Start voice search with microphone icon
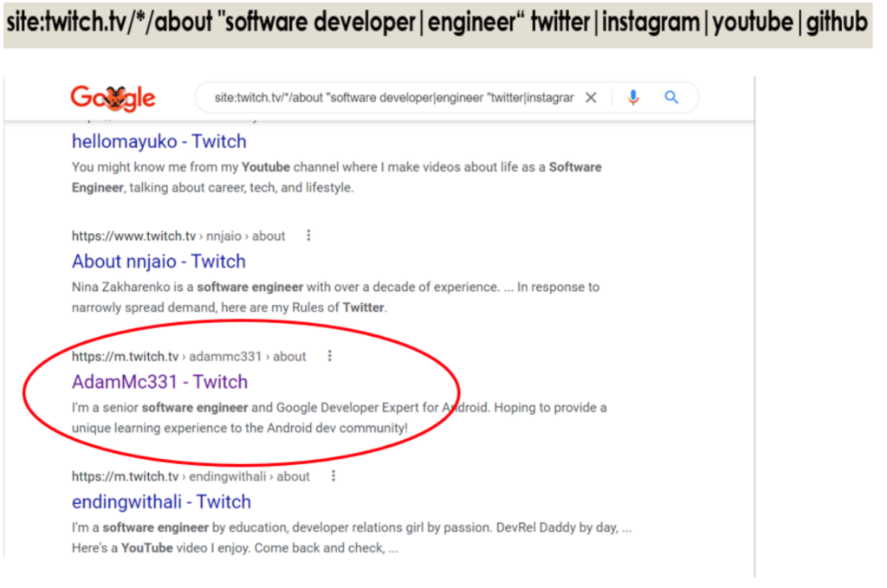This screenshot has height=588, width=887. click(x=633, y=98)
